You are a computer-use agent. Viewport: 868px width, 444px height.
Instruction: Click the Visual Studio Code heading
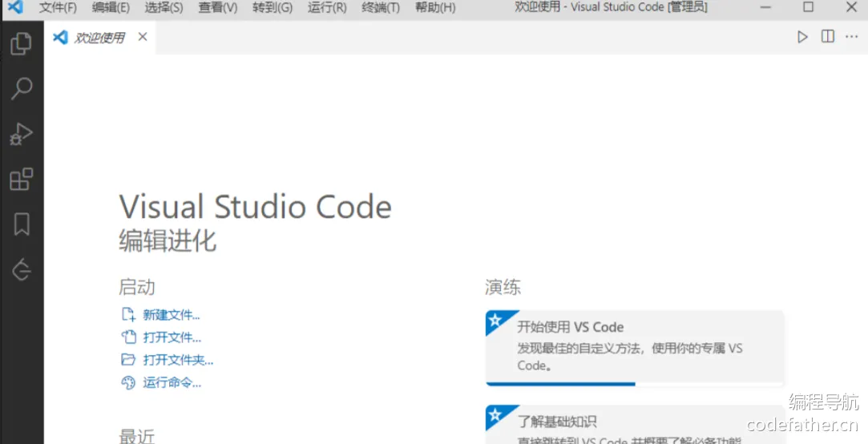(x=255, y=207)
